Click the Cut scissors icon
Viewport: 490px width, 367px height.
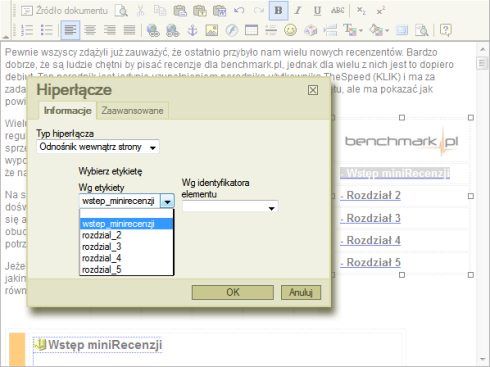coord(140,11)
